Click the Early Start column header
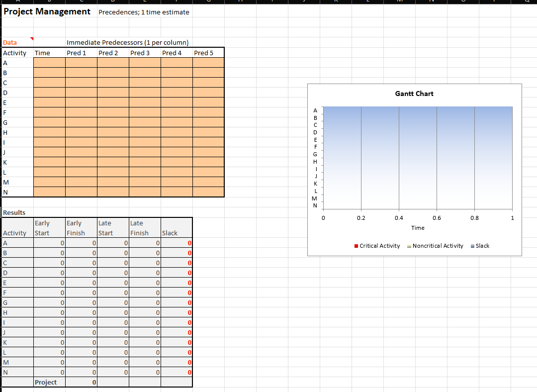The image size is (537, 392). coord(49,227)
